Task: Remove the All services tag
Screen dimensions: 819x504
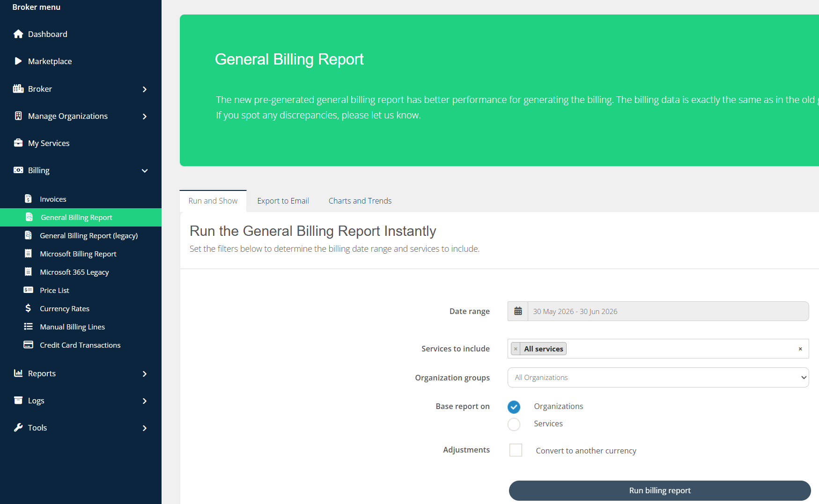Action: coord(516,349)
